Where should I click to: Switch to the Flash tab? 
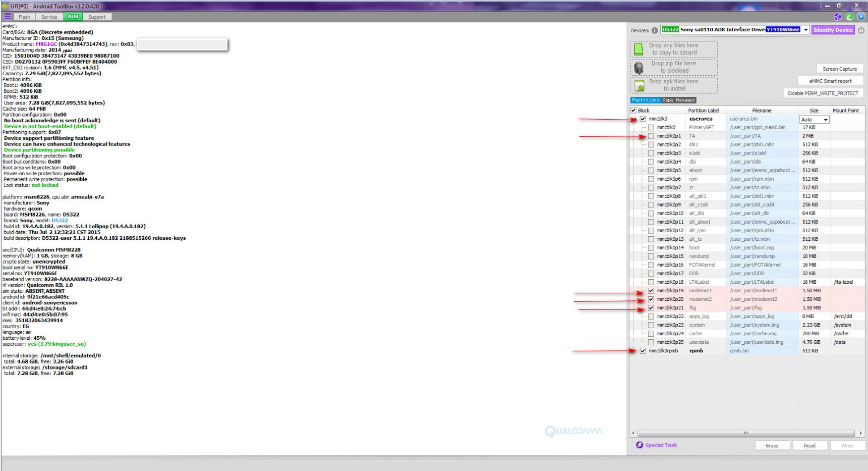(x=24, y=17)
